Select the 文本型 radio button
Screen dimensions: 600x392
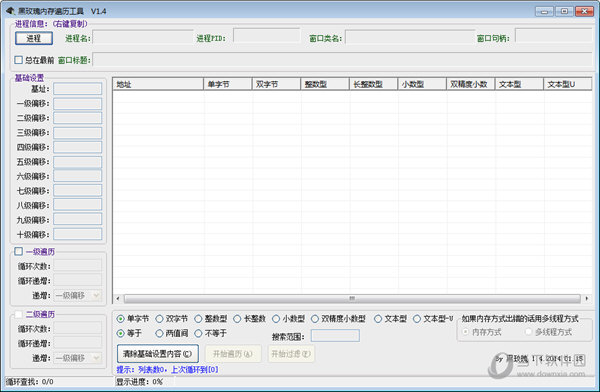click(x=378, y=318)
